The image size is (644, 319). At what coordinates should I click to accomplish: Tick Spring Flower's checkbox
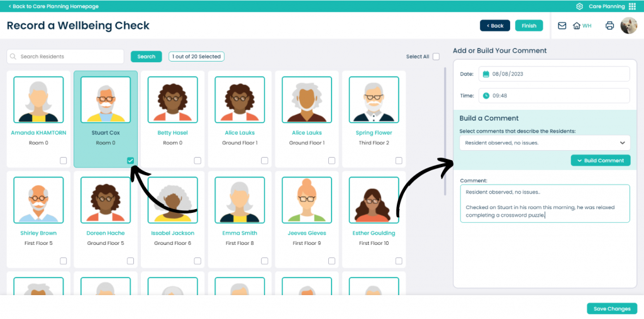[x=399, y=160]
